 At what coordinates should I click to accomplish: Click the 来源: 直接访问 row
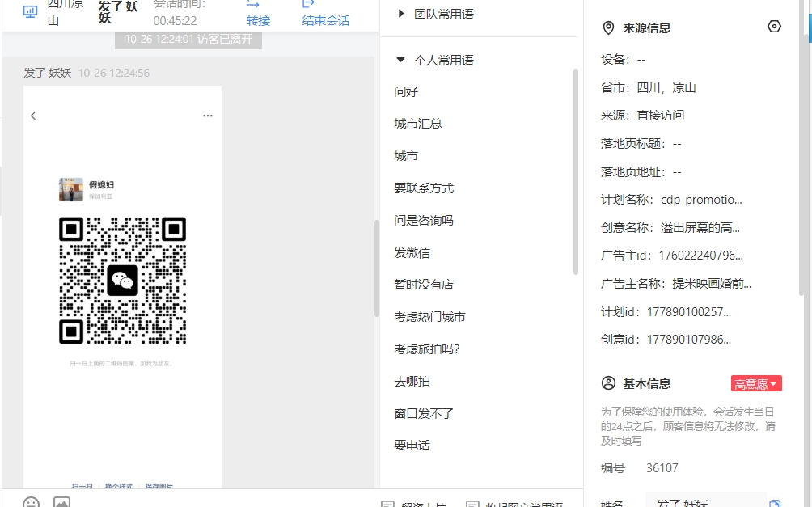pyautogui.click(x=642, y=116)
